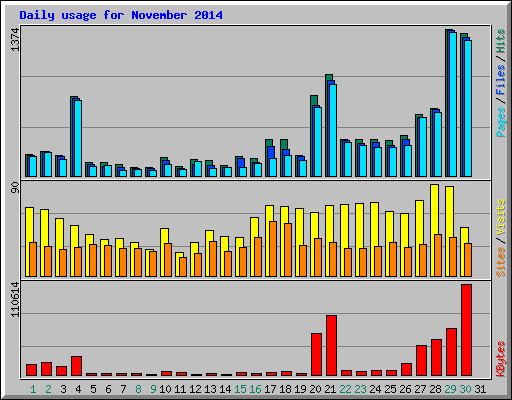Click day label 16 on the x-axis

pos(255,389)
